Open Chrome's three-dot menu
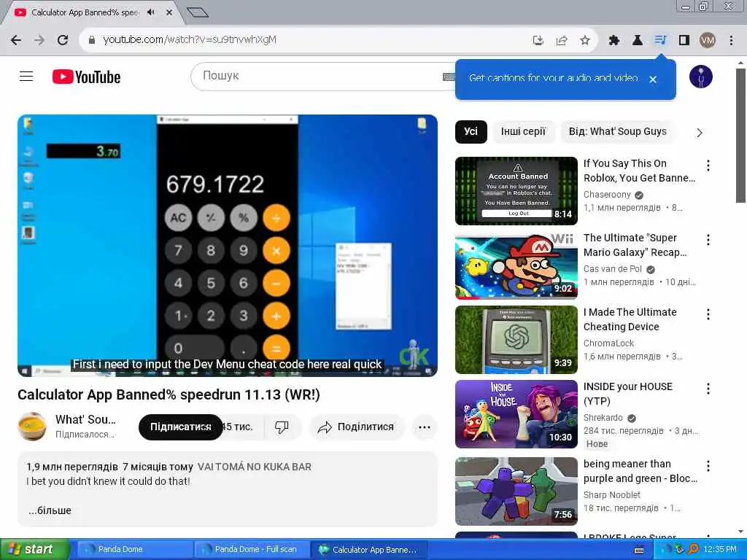This screenshot has height=560, width=747. [731, 41]
